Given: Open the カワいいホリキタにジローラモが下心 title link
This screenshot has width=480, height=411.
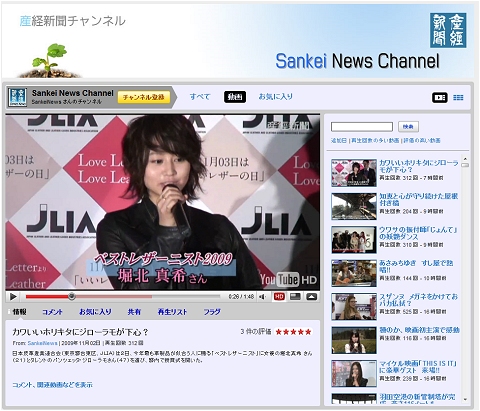Looking at the screenshot, I should [x=419, y=166].
